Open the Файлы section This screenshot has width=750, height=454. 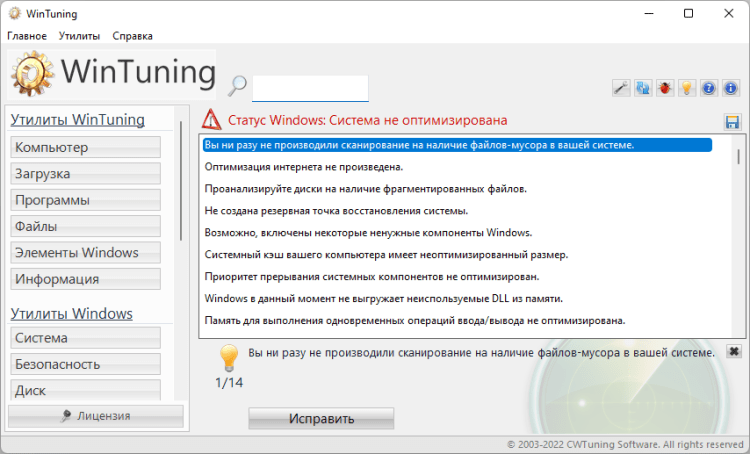click(86, 226)
